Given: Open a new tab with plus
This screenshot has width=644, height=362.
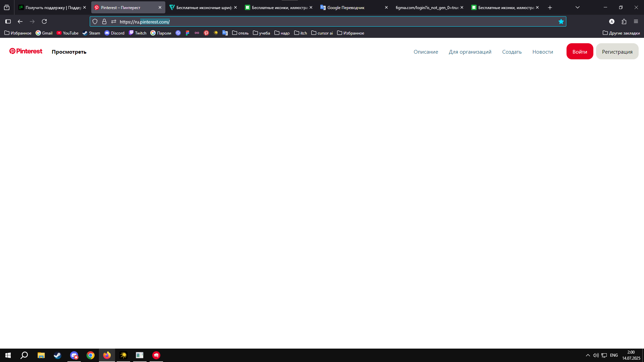Looking at the screenshot, I should [x=550, y=7].
